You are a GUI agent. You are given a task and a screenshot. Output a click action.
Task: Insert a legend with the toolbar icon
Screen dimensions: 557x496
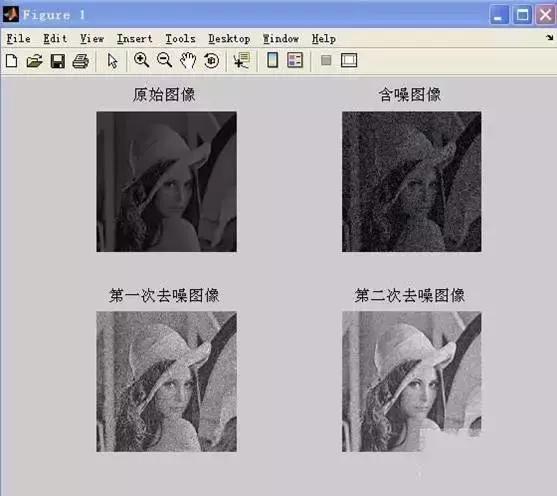pos(295,60)
